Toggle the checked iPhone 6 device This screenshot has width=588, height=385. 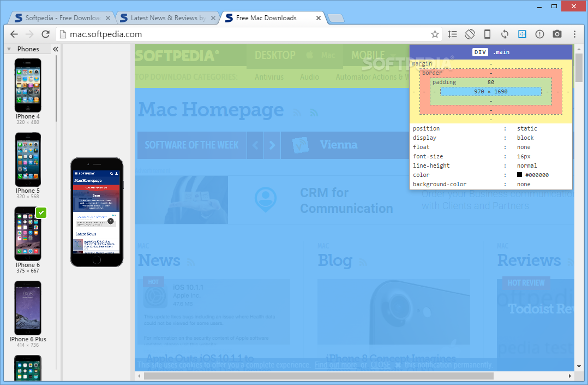tap(28, 240)
